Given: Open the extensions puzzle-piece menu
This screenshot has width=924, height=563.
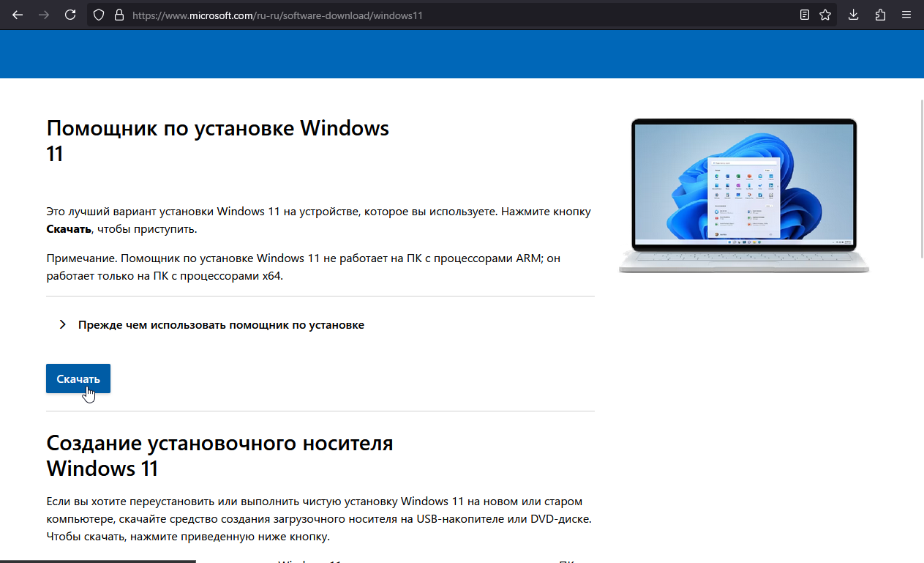Looking at the screenshot, I should point(879,14).
